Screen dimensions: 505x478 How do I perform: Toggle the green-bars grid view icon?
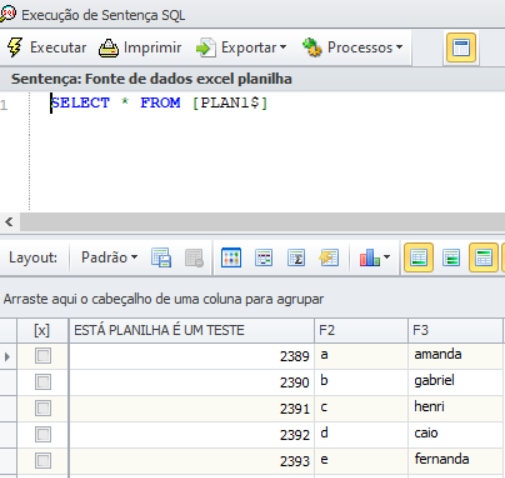point(451,258)
